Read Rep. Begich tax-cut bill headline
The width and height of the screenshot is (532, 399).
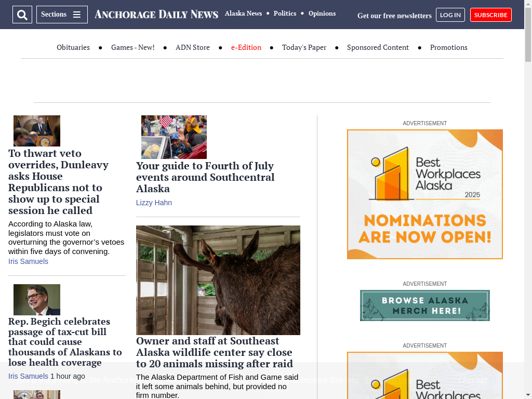tap(65, 342)
